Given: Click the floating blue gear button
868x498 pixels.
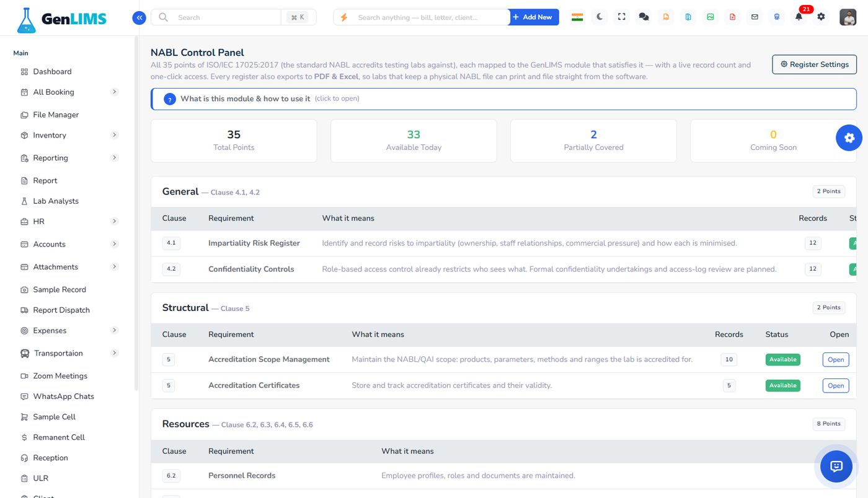Looking at the screenshot, I should pos(849,138).
